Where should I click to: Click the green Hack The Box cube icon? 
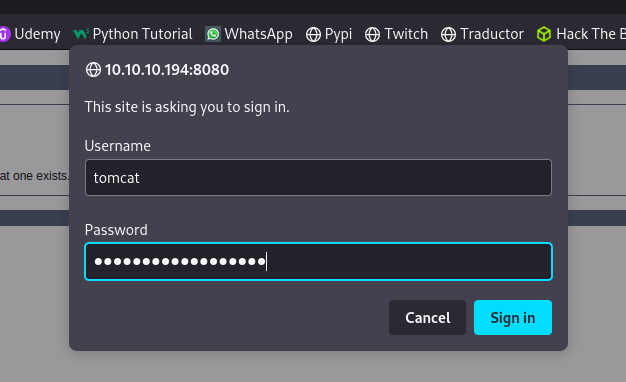[x=544, y=34]
